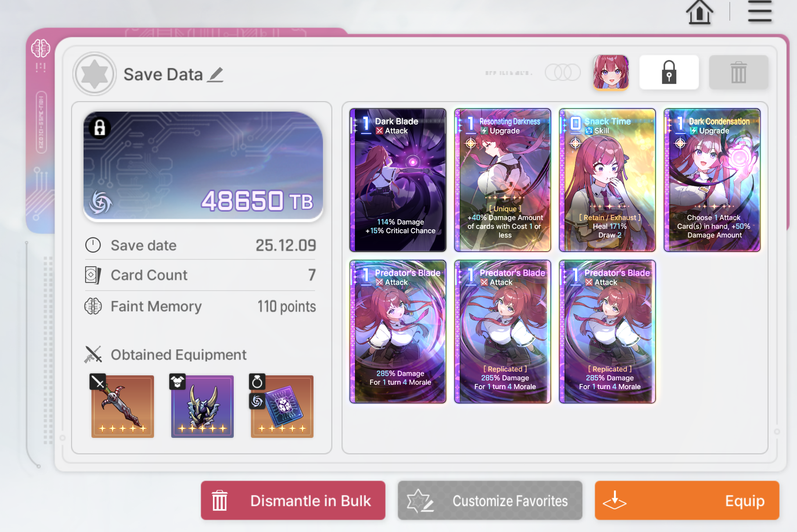Screen dimensions: 797x532
Task: Edit the Save Data name pencil
Action: coord(215,75)
